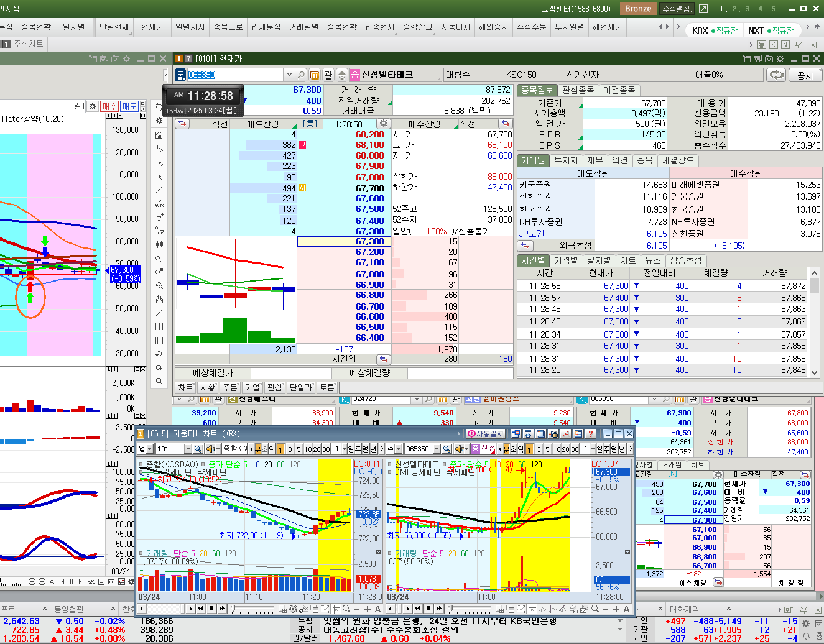
Task: Toggle the 1-minute interval in KOSDAQ mini chart
Action: 280,449
